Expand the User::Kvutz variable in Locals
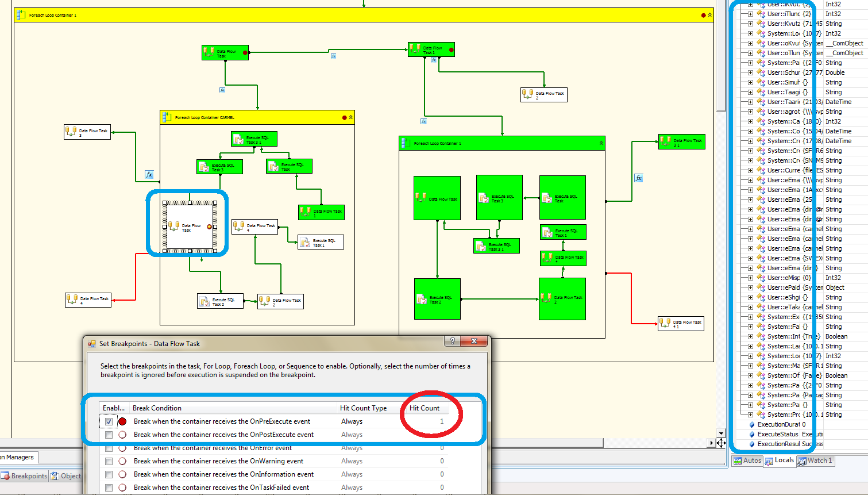Viewport: 868px width, 495px height. click(751, 24)
